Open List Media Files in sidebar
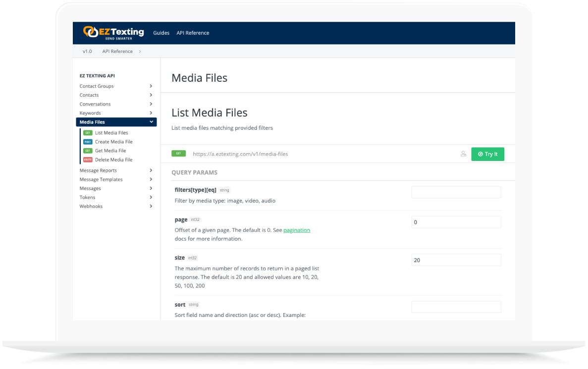The image size is (588, 369). coord(111,133)
